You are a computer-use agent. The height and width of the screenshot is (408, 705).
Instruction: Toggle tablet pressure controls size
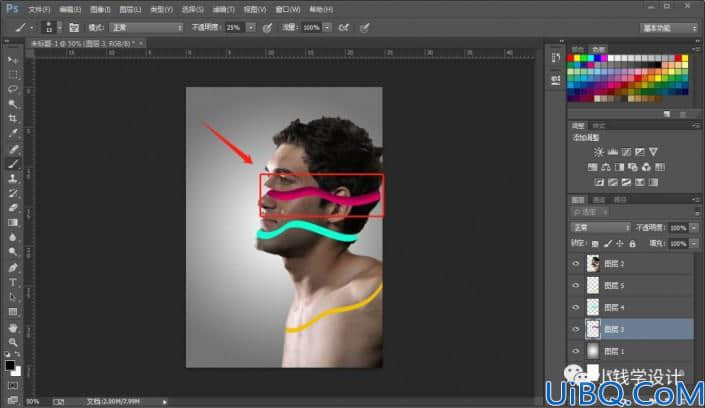pos(364,28)
